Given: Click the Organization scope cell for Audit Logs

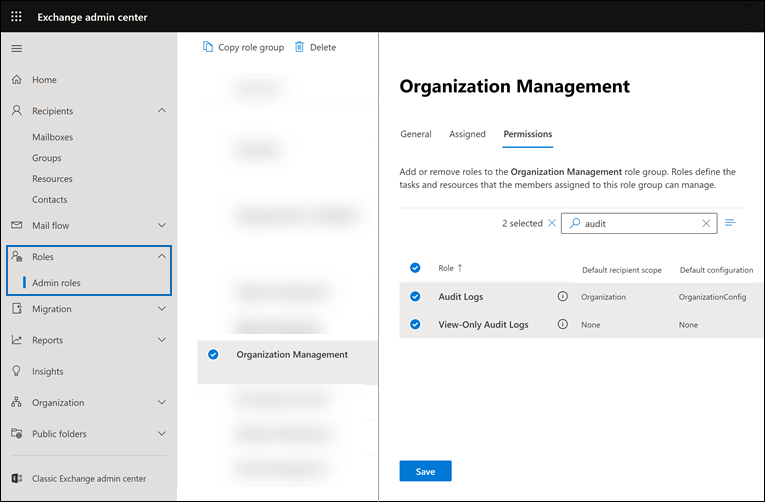Looking at the screenshot, I should pyautogui.click(x=603, y=297).
